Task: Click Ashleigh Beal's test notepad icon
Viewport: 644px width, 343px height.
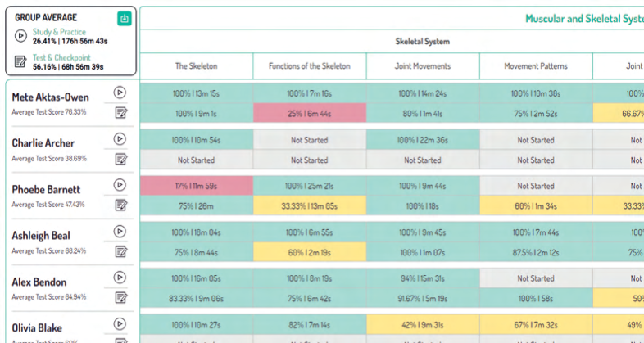Action: (120, 251)
